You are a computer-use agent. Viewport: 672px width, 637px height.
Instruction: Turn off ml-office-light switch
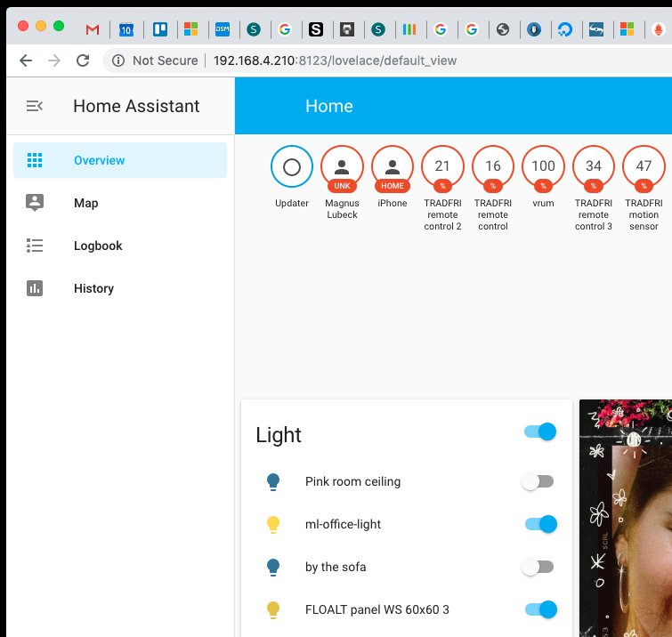point(539,524)
